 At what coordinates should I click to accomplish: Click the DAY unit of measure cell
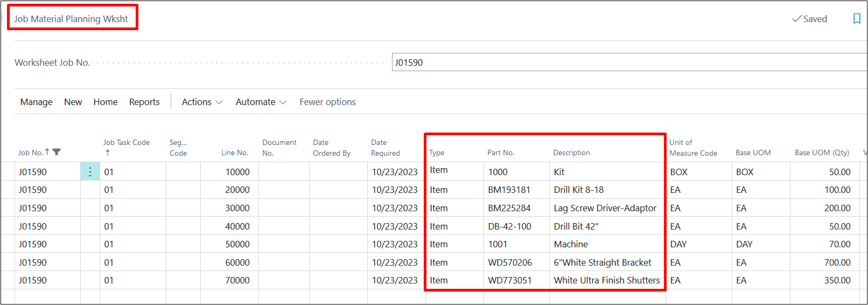click(678, 244)
